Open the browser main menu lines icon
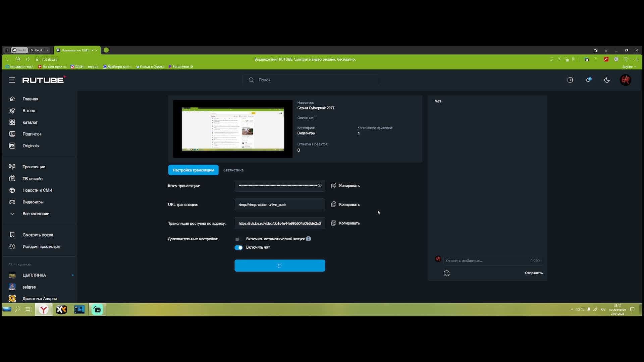The height and width of the screenshot is (362, 644). pos(606,50)
